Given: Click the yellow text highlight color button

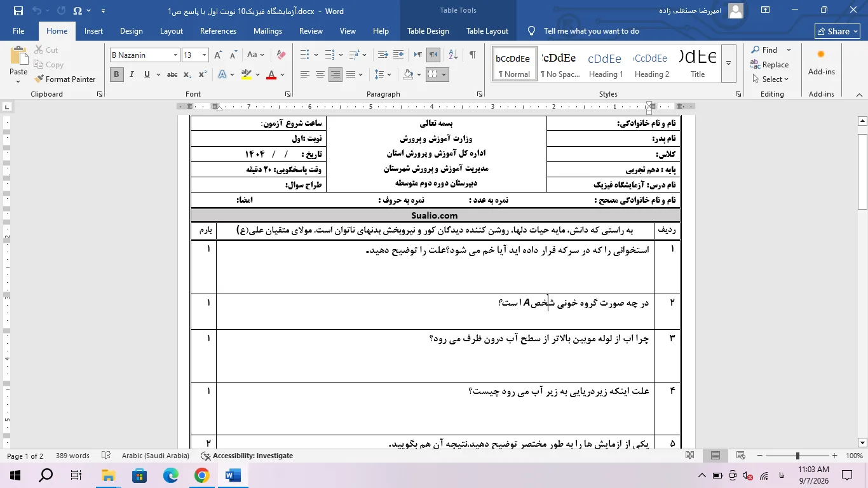Looking at the screenshot, I should coord(247,75).
